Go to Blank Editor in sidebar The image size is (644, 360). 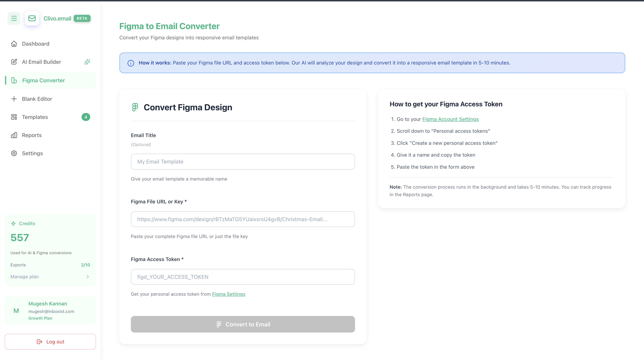37,99
